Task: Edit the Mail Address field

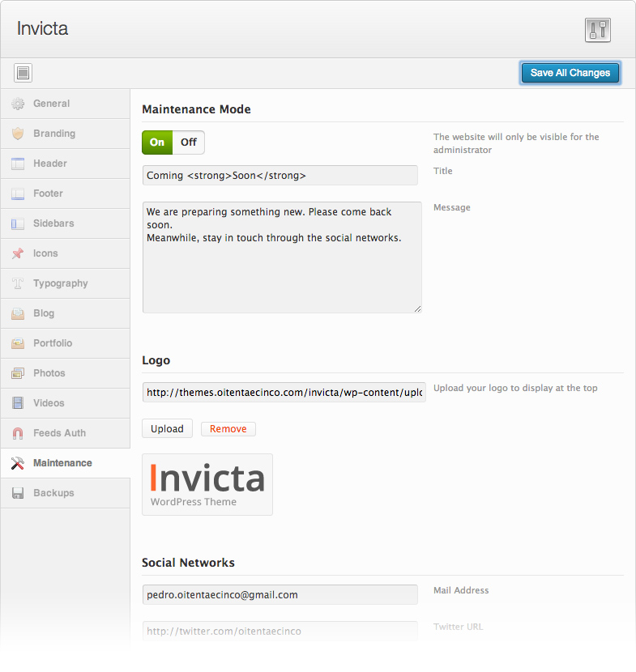Action: tap(280, 595)
